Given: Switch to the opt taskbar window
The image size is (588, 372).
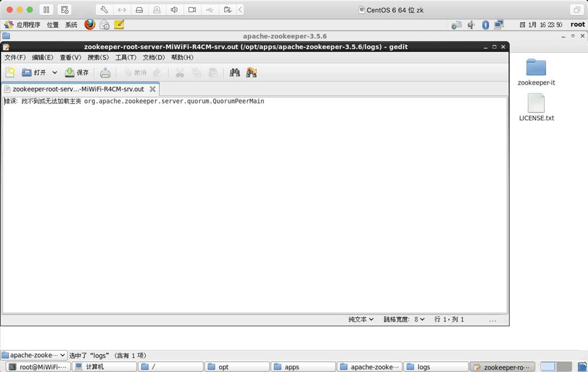Looking at the screenshot, I should (x=237, y=367).
